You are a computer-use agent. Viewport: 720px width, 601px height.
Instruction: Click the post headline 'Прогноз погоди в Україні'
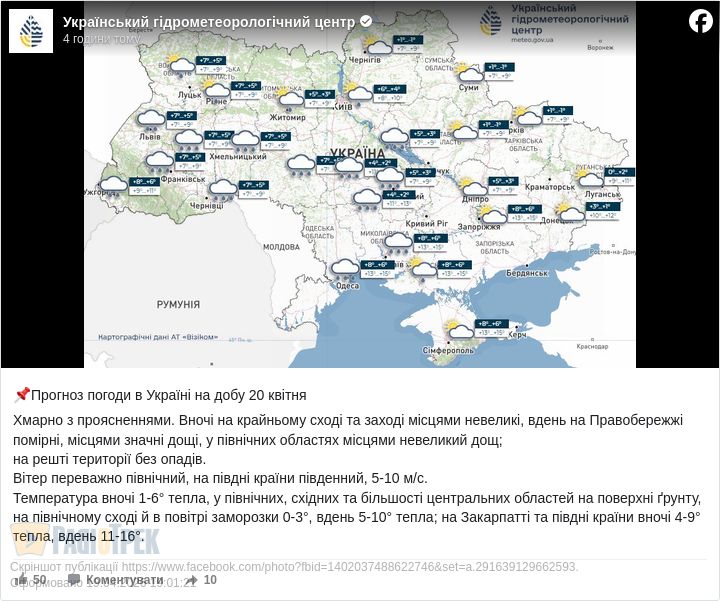click(x=168, y=395)
